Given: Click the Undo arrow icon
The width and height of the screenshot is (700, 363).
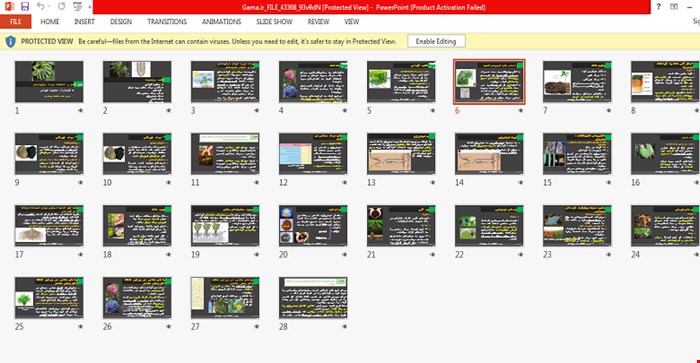Looking at the screenshot, I should (x=41, y=6).
